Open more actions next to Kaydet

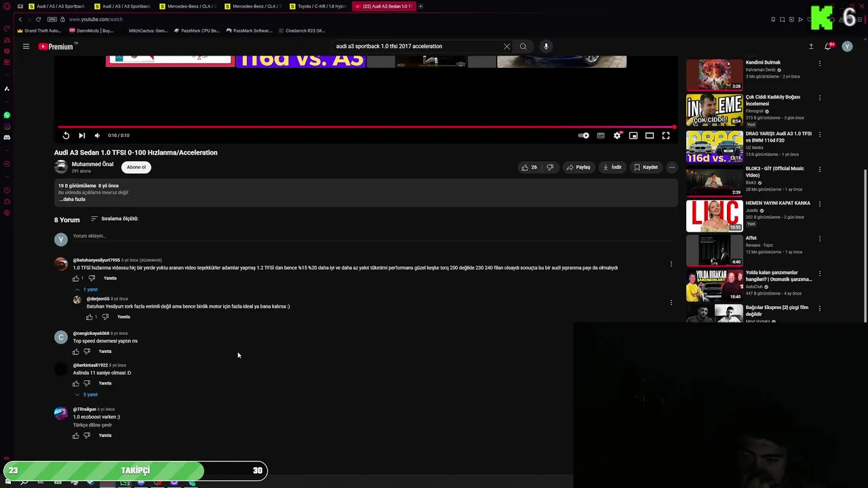(x=671, y=167)
